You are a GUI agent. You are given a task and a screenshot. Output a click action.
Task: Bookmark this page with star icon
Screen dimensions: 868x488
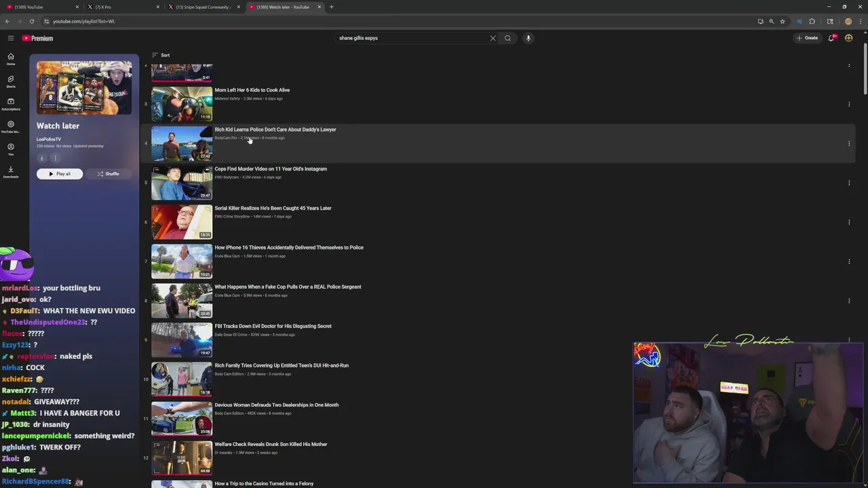pos(782,21)
